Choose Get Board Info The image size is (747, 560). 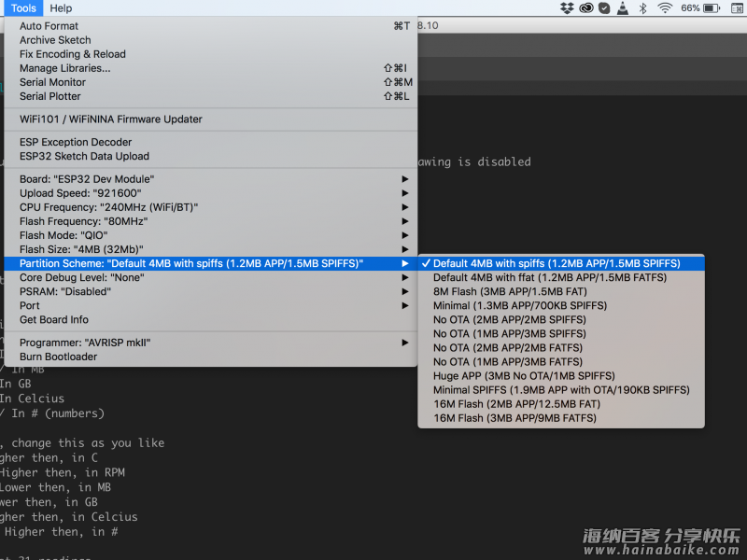point(211,319)
